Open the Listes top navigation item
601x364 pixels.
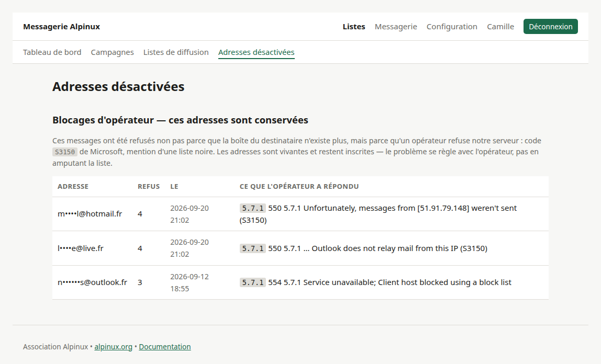[354, 26]
